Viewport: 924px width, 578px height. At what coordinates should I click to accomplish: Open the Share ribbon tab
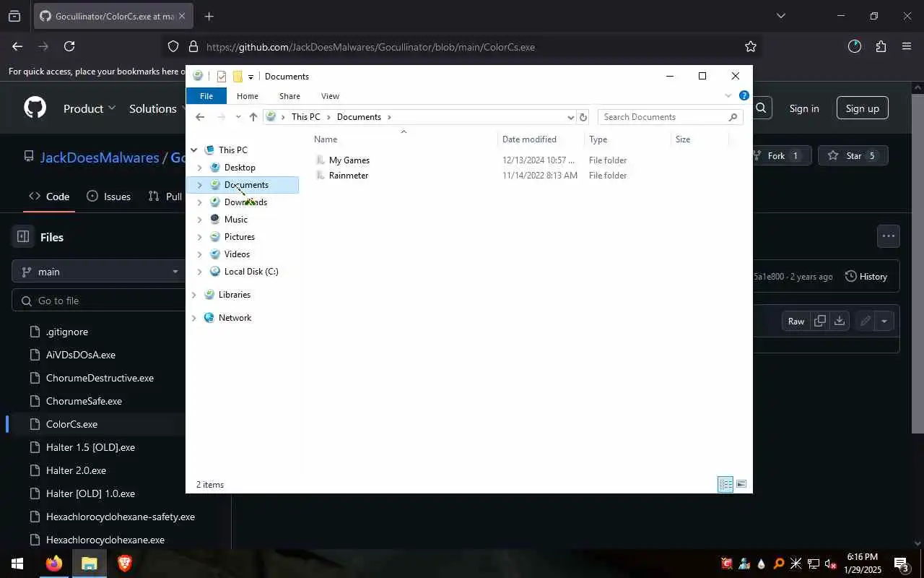click(289, 96)
